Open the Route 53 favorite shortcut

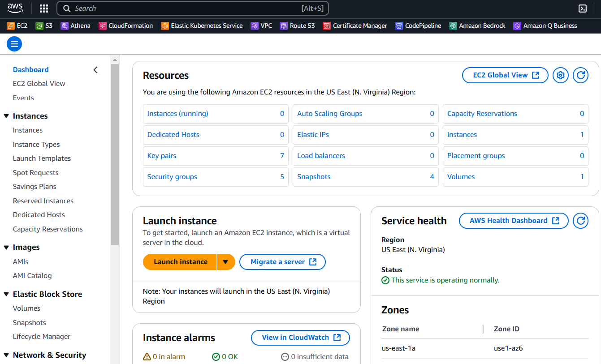click(298, 26)
